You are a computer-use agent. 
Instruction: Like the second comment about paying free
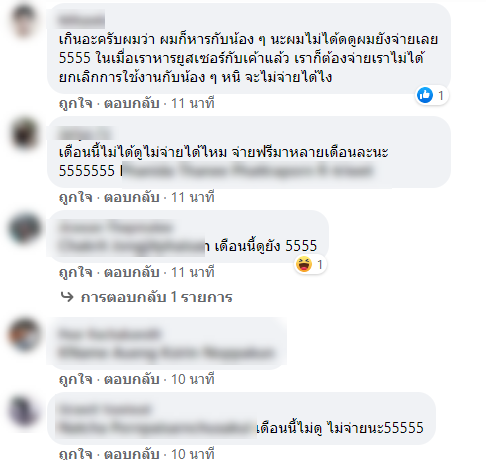coord(76,197)
